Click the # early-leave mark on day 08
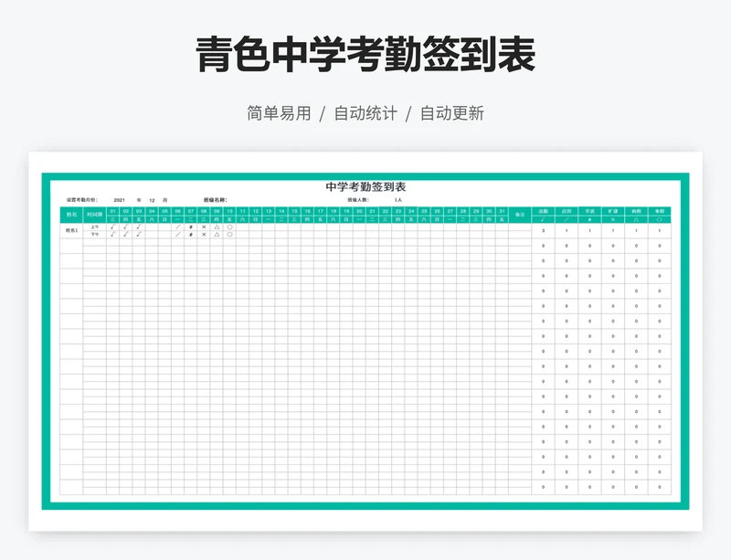 click(190, 226)
